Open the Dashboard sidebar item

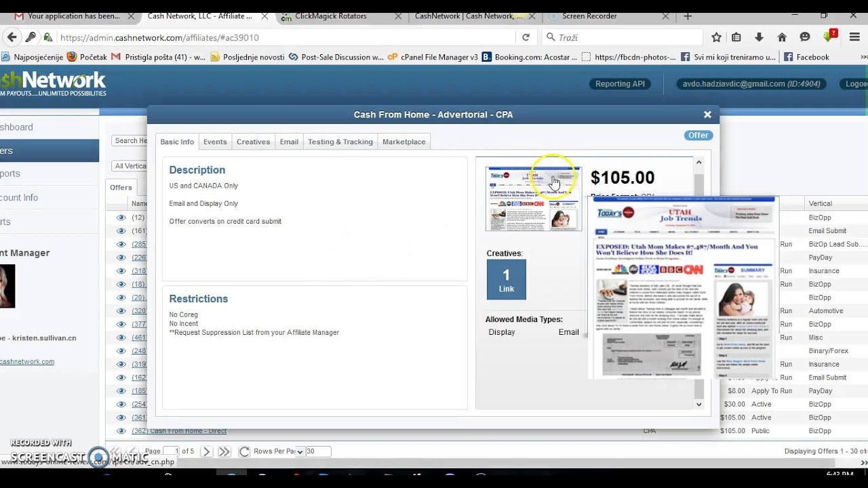pyautogui.click(x=16, y=127)
